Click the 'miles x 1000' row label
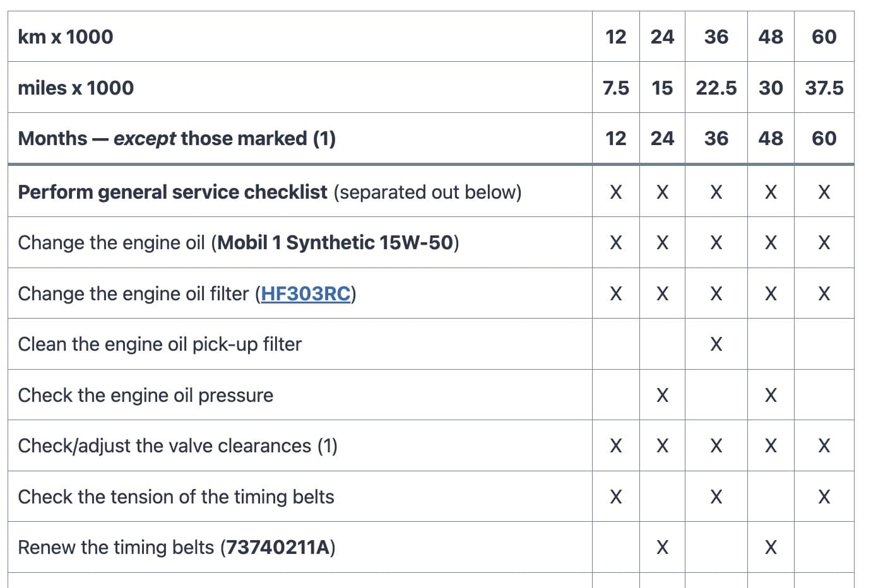Screen dimensions: 871x588 pyautogui.click(x=76, y=88)
